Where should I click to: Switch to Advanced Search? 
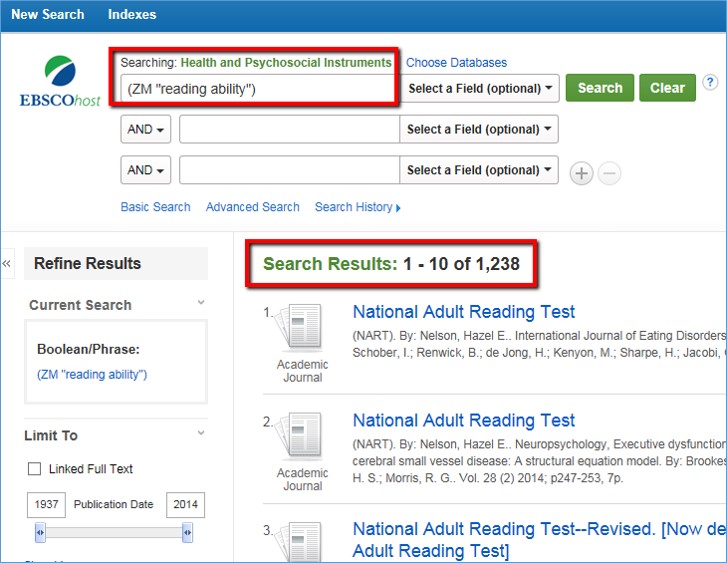253,207
